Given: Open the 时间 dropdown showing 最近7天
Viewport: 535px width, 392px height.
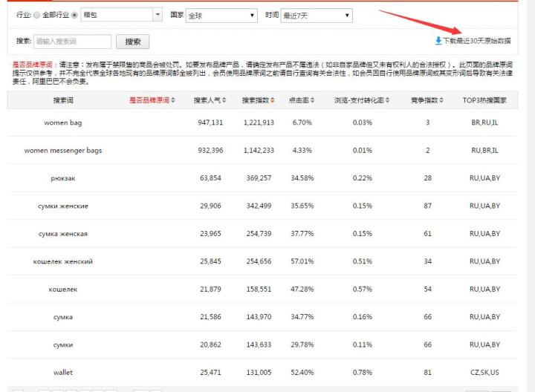Looking at the screenshot, I should (348, 15).
